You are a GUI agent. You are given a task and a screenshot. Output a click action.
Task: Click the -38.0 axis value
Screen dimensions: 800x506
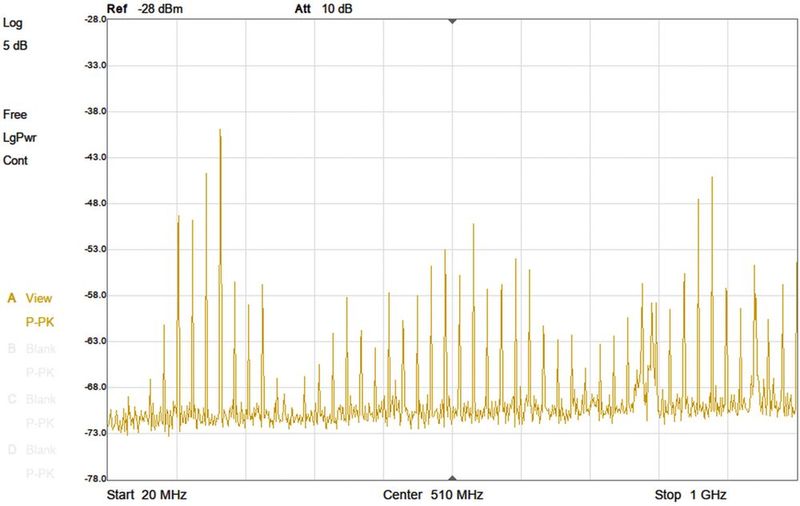(x=95, y=111)
